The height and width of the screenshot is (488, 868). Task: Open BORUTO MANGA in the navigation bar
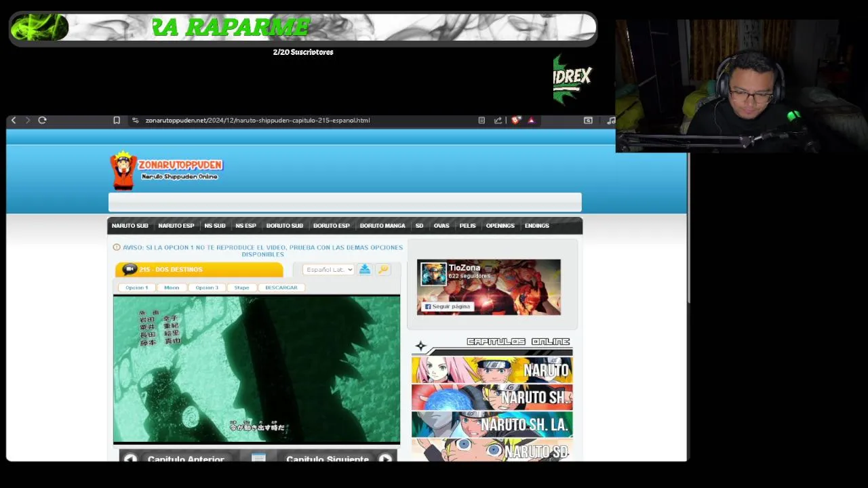(x=382, y=226)
